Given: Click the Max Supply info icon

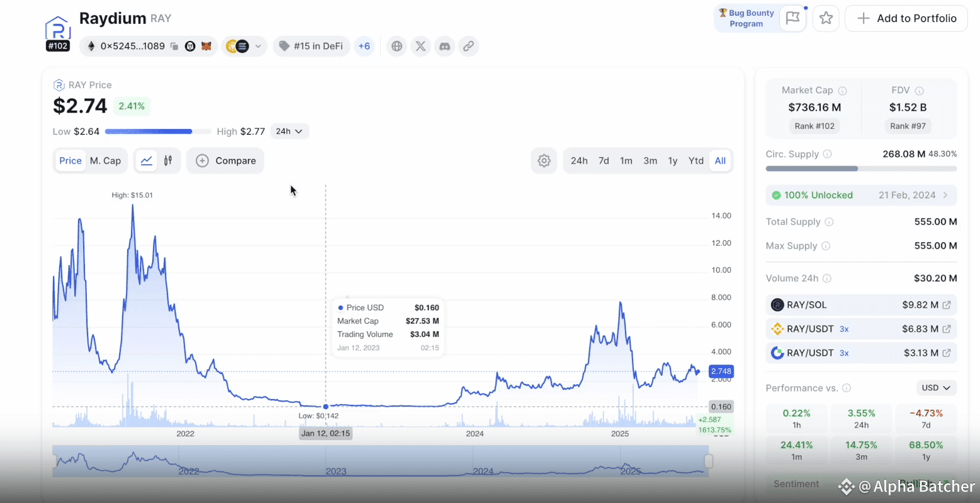Looking at the screenshot, I should click(x=826, y=246).
